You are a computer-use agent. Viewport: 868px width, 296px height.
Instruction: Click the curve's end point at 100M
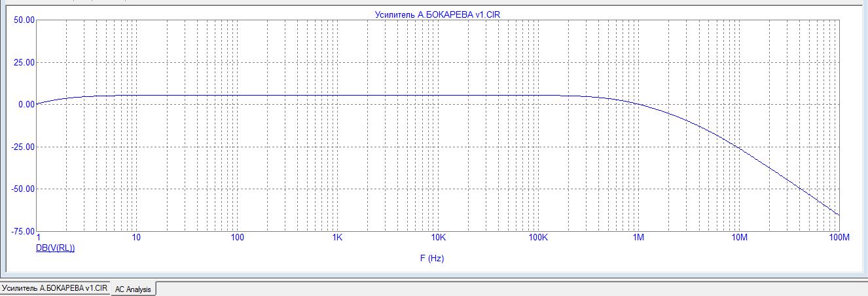(839, 215)
